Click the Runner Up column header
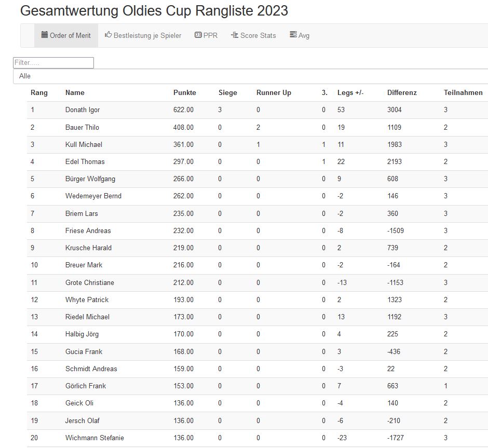488x448 pixels. click(274, 93)
